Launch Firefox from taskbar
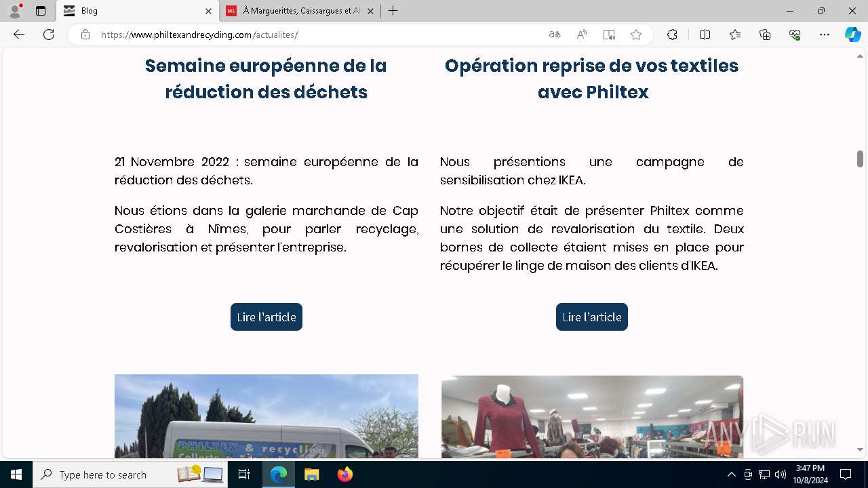 345,474
